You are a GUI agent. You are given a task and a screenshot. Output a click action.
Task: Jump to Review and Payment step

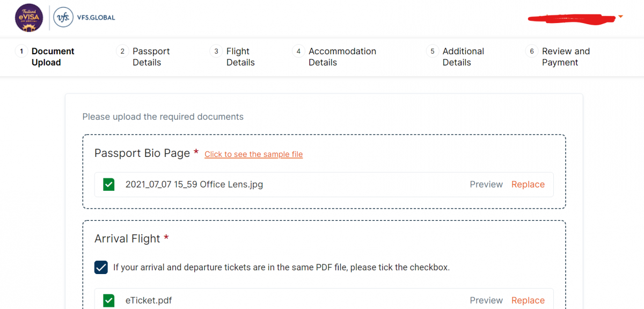[566, 57]
